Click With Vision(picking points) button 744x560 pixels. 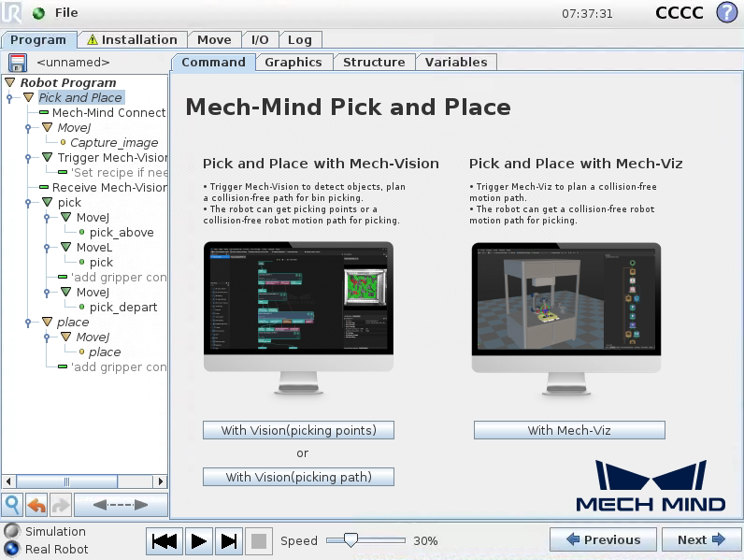coord(298,430)
